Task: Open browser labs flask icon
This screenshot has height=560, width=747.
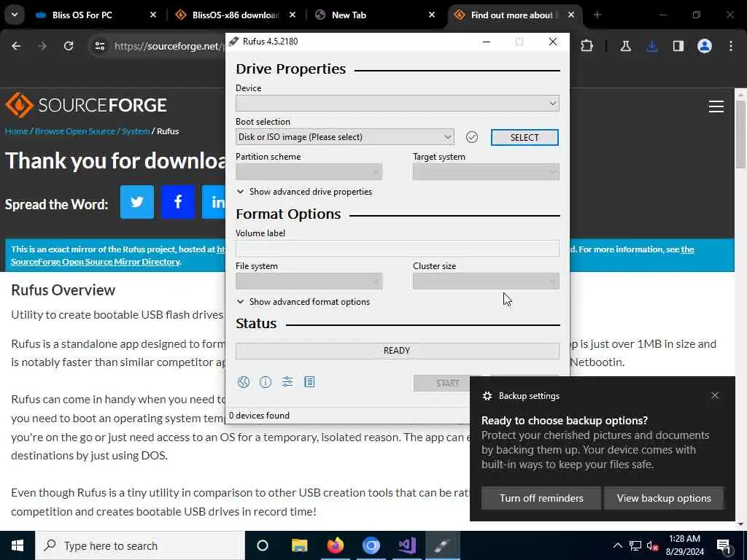Action: tap(625, 46)
